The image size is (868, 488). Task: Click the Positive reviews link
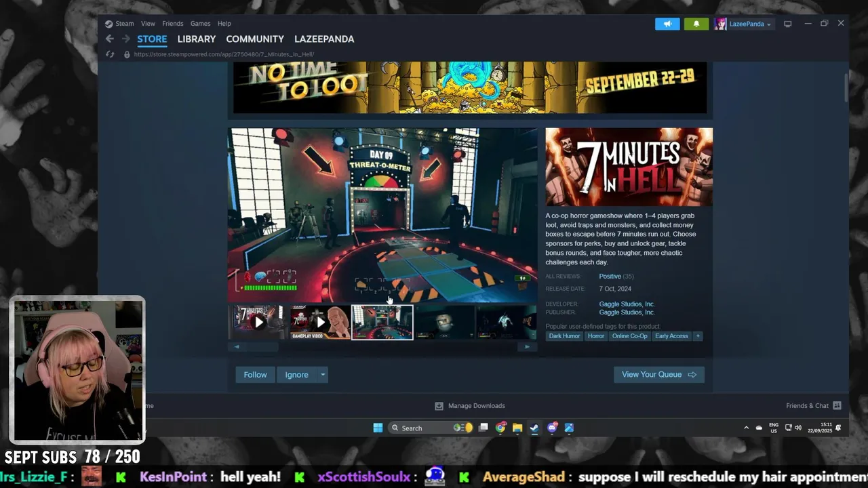click(x=610, y=277)
